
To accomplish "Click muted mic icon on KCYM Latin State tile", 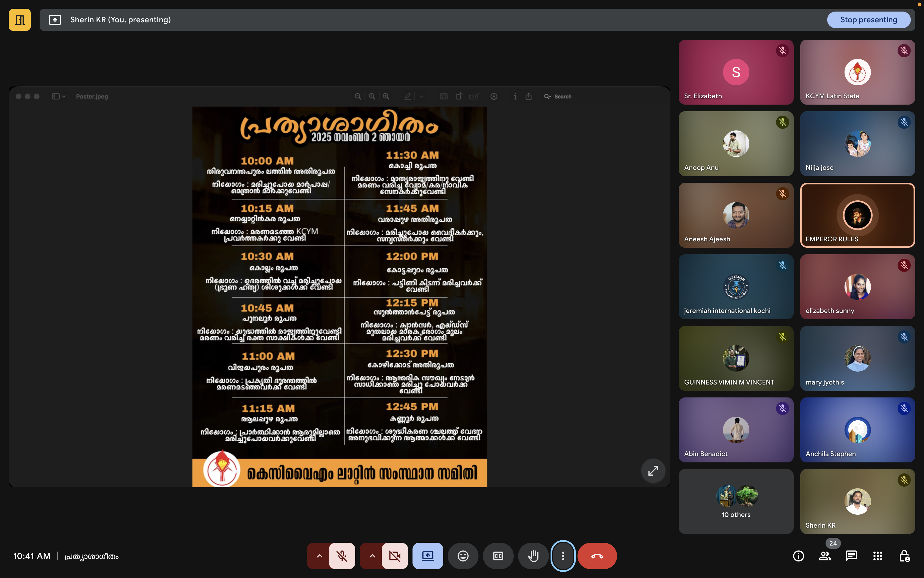I will pyautogui.click(x=904, y=50).
